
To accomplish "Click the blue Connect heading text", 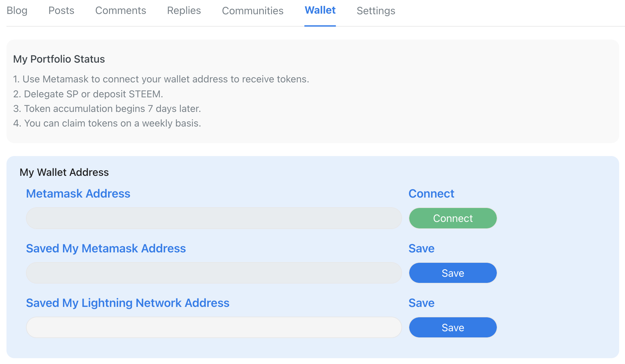I will [x=431, y=194].
